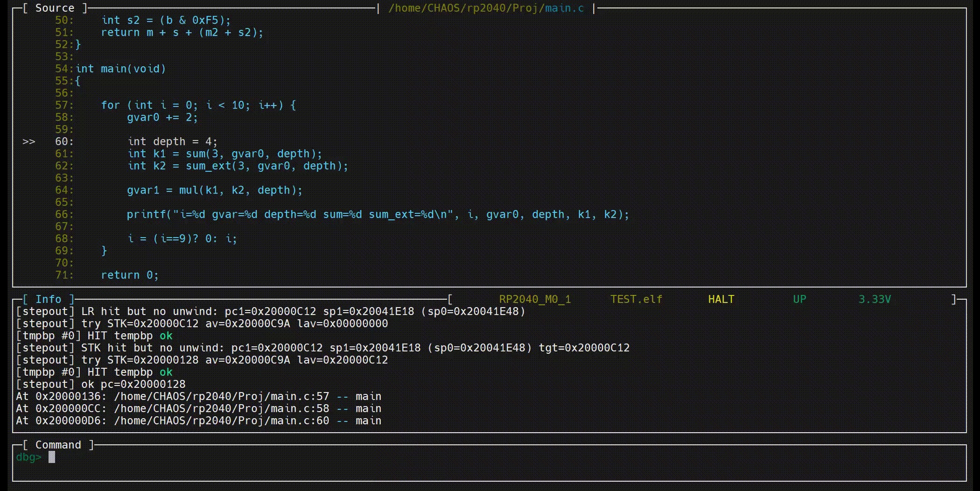Viewport: 980px width, 491px height.
Task: Click the Command panel title
Action: (x=58, y=445)
